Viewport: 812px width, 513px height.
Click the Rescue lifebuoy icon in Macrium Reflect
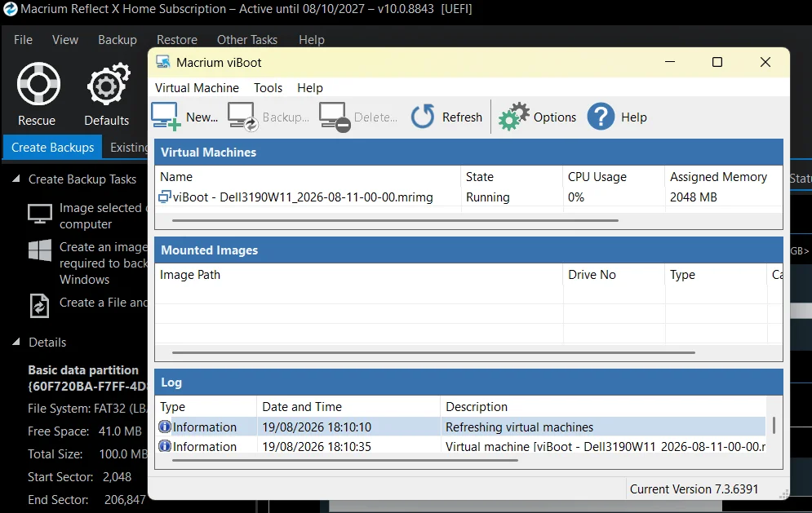(38, 84)
